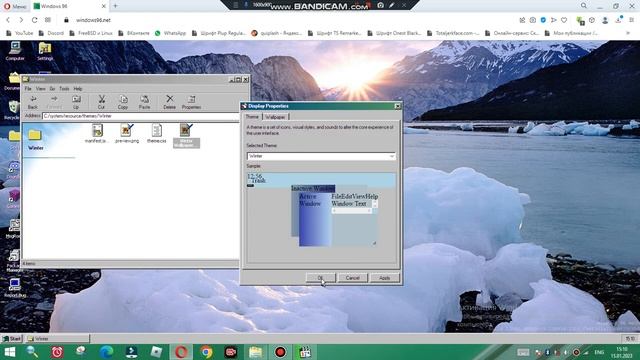Click the Report Bug desktop icon
Screen dimensions: 640x360
point(15,288)
